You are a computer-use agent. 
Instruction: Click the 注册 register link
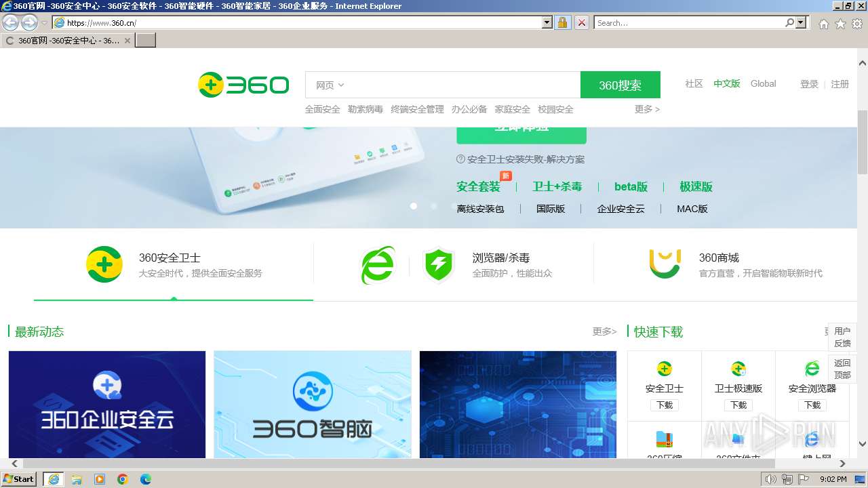(x=840, y=84)
